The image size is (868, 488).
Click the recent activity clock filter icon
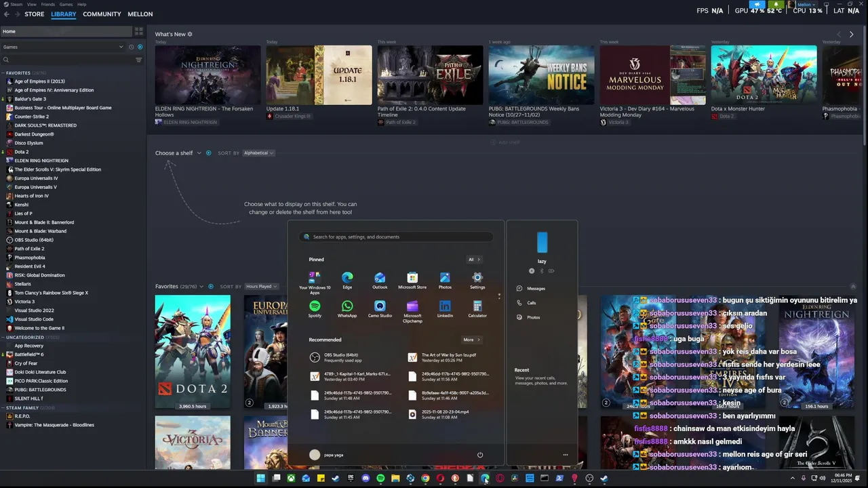click(131, 47)
